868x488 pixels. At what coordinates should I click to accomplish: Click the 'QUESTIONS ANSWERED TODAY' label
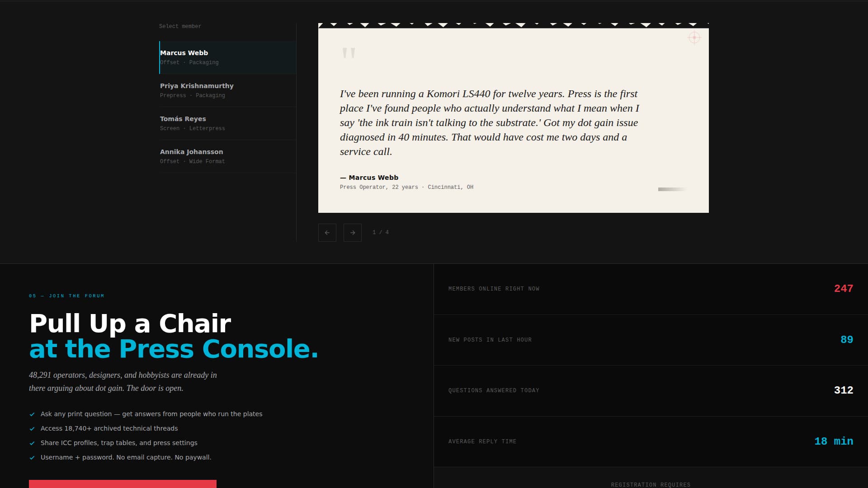(x=494, y=390)
